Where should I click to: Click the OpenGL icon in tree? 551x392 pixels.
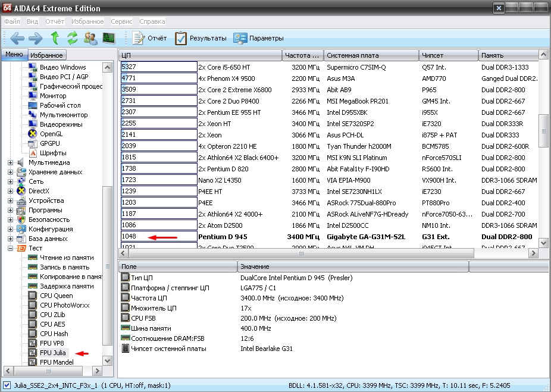(33, 134)
